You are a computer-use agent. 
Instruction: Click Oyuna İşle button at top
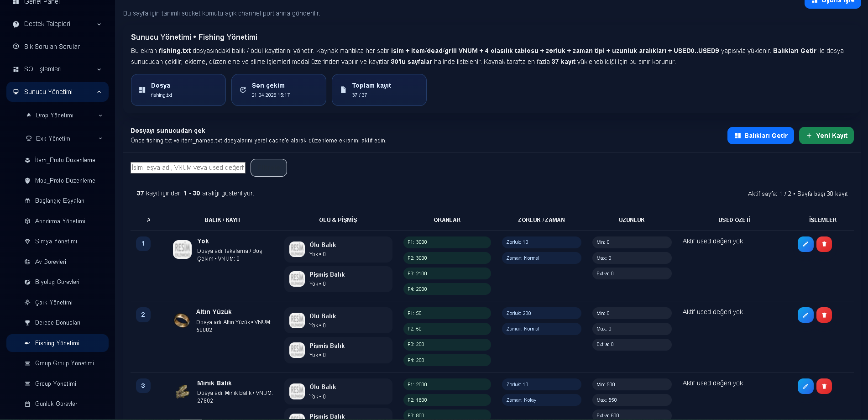832,2
